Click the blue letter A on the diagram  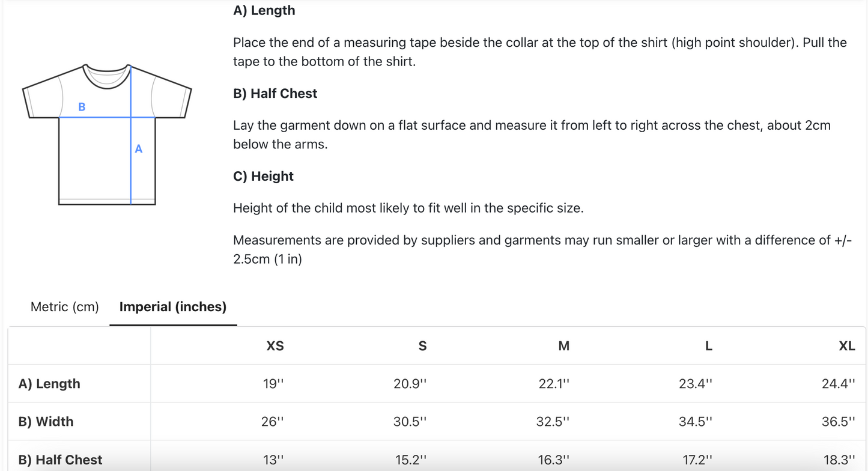pyautogui.click(x=139, y=149)
